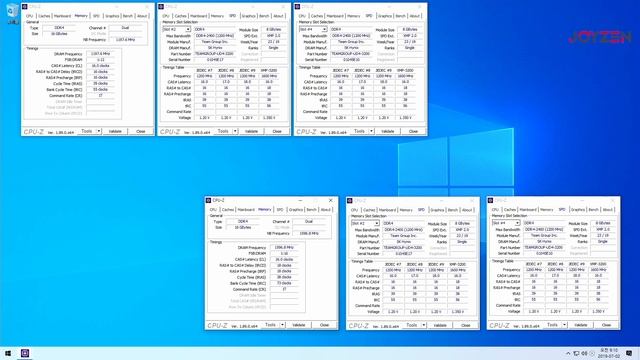
Task: Click the CPU-Z title icon of the top-left Memory window
Action: click(x=24, y=7)
